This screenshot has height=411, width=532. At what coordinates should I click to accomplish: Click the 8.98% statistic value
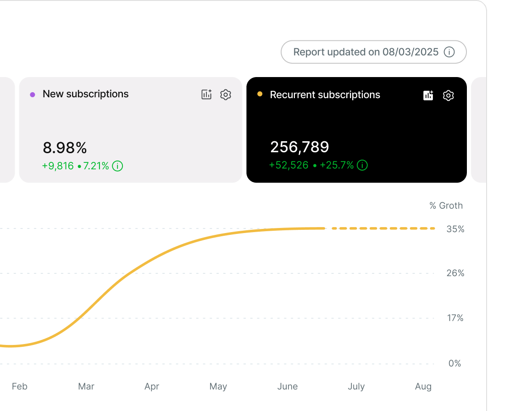[65, 148]
